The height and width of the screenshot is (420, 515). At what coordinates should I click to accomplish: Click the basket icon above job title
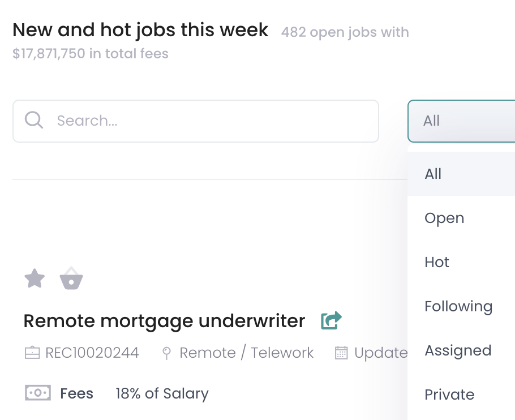pyautogui.click(x=71, y=278)
